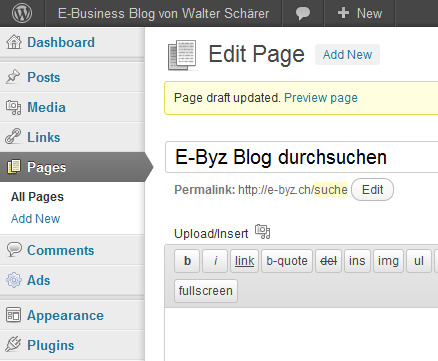Open the Preview page link
Screen dimensions: 438x361
tap(321, 98)
